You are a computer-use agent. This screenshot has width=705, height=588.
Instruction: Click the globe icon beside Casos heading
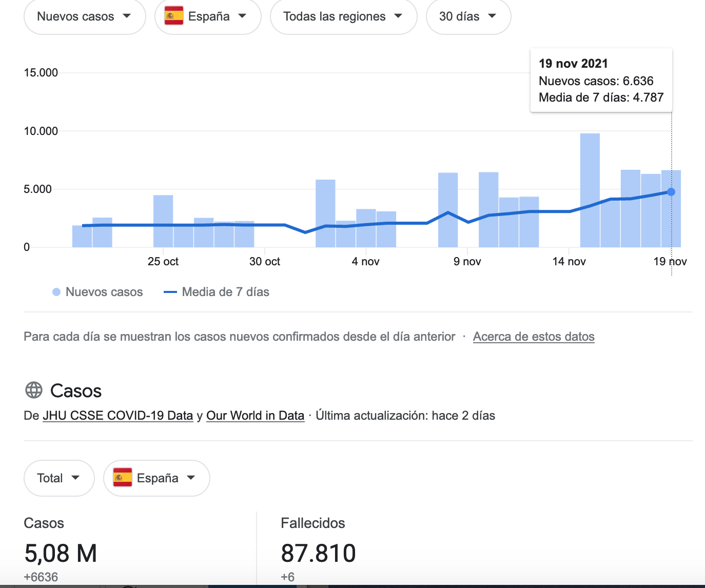pyautogui.click(x=34, y=390)
